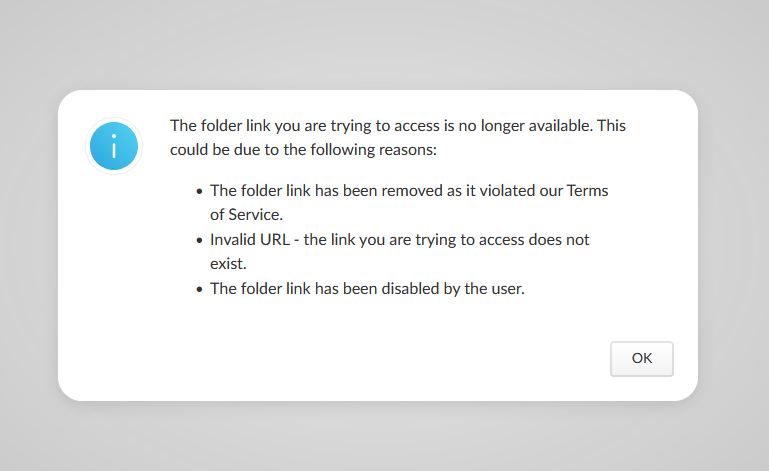Image resolution: width=769 pixels, height=471 pixels.
Task: Select the 'Invalid URL' text
Action: 250,239
